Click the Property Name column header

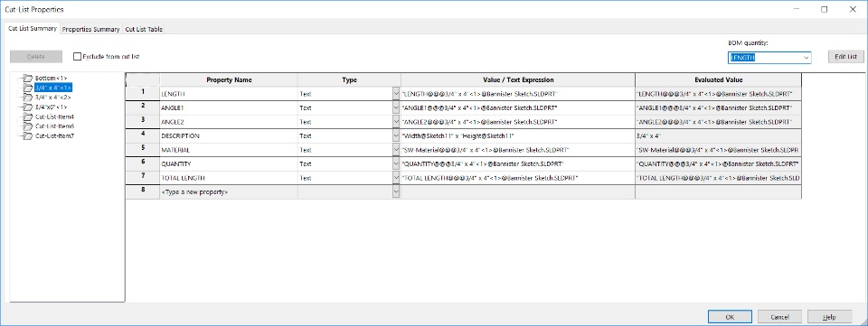229,79
